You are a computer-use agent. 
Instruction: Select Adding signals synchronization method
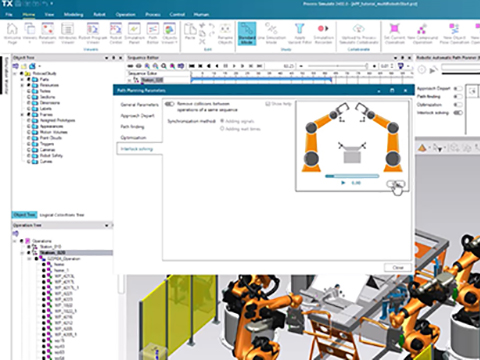pos(222,121)
